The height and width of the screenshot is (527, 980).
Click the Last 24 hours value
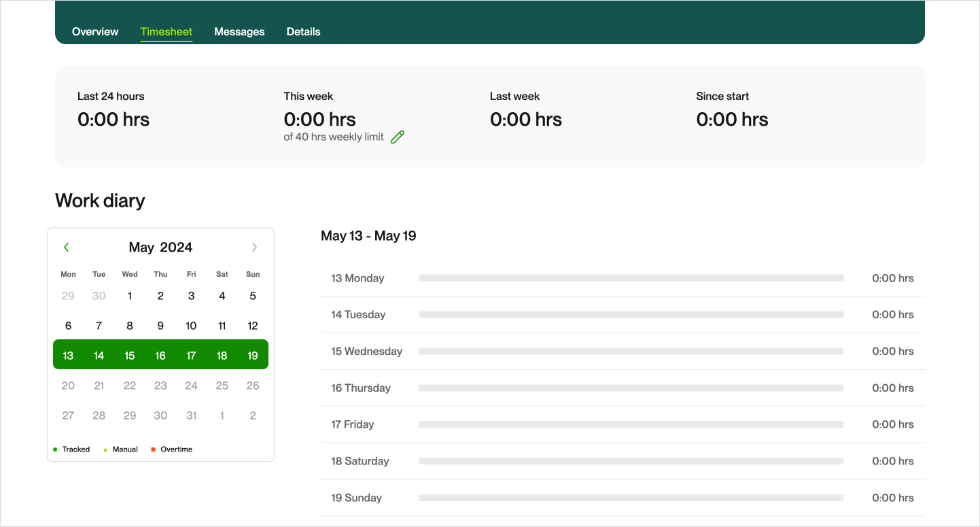point(113,120)
